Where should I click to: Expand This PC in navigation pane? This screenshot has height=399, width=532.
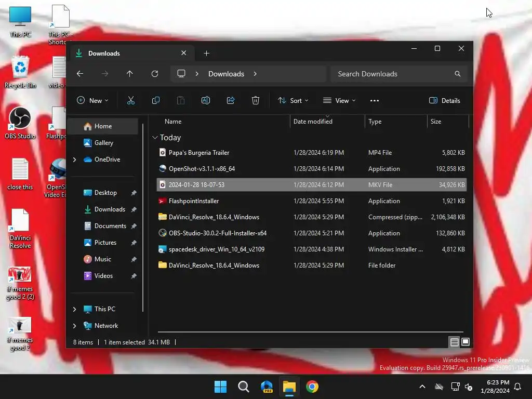(x=75, y=309)
